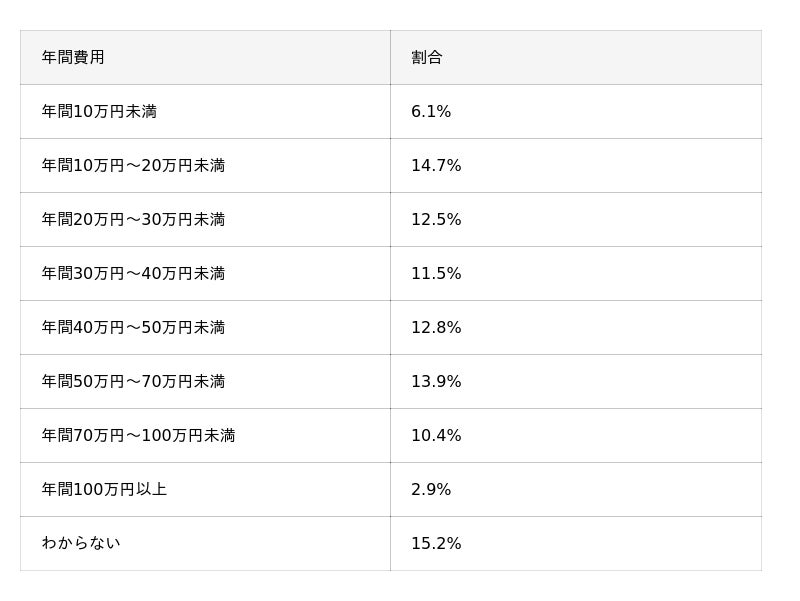The width and height of the screenshot is (800, 601).
Task: Select the 年間20万円〜30万円未満 cell
Action: (x=133, y=220)
